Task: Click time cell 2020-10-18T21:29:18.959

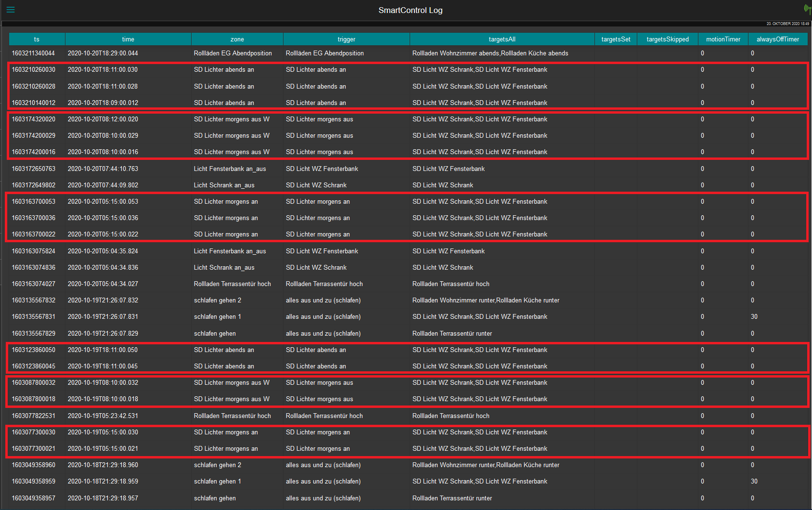Action: click(x=103, y=481)
